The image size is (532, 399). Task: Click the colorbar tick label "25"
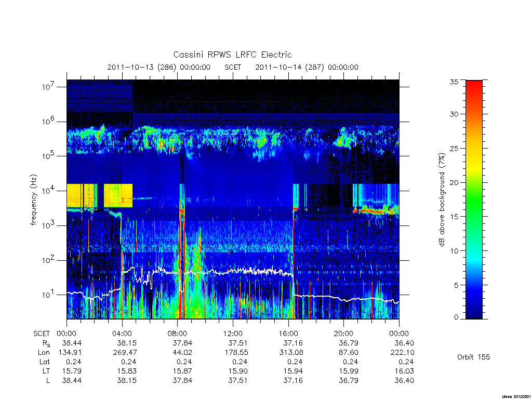pyautogui.click(x=454, y=148)
